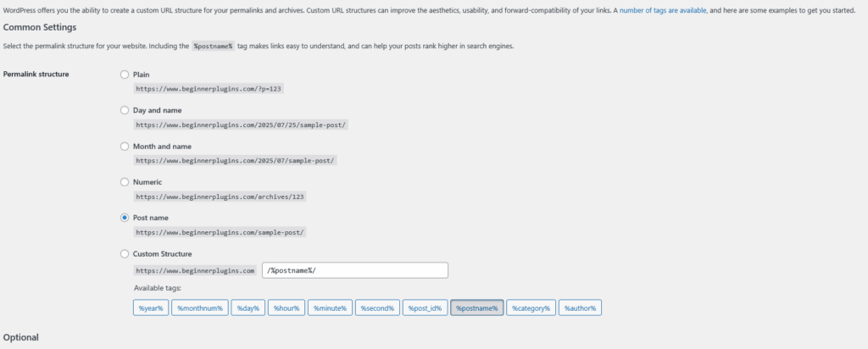Click the Numeric example URL archives/123

(x=220, y=197)
